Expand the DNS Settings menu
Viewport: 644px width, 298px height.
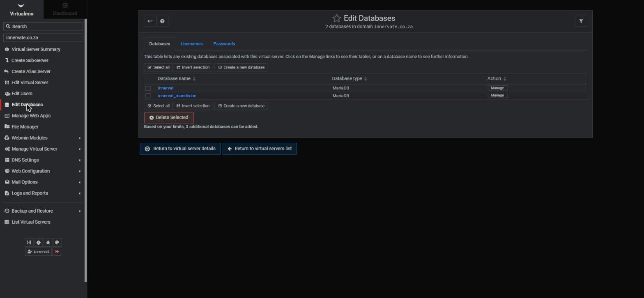[43, 160]
